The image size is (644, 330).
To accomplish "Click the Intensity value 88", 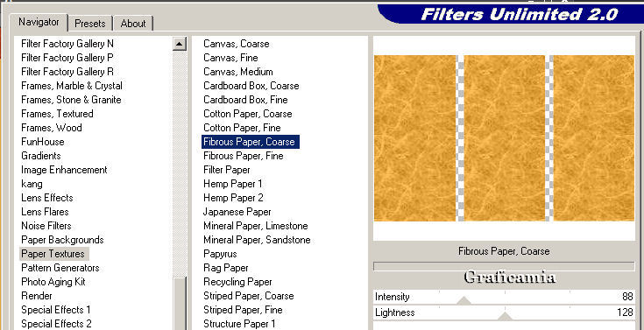I will (x=627, y=297).
